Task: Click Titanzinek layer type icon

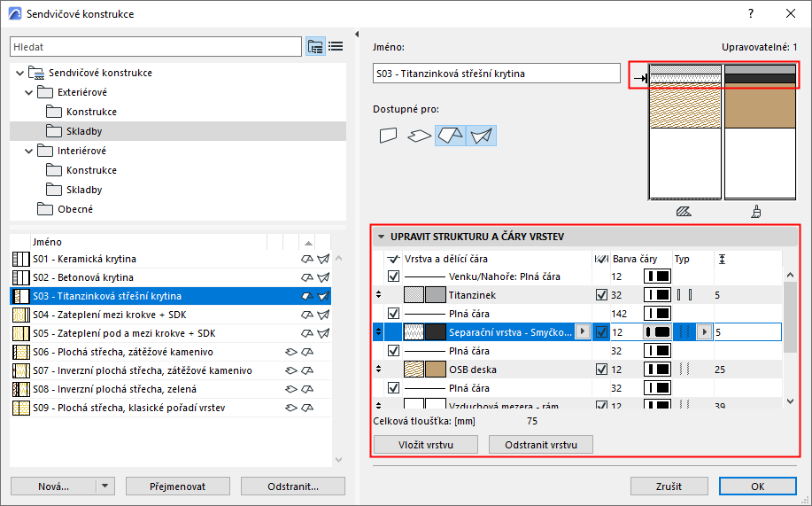Action: 684,295
